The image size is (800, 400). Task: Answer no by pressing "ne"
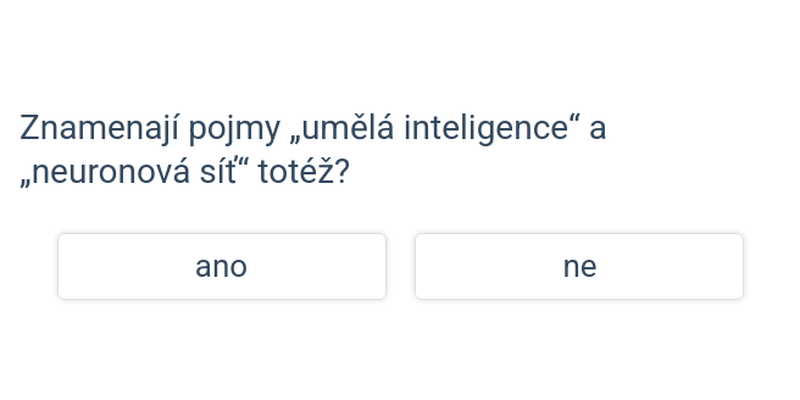pos(579,266)
